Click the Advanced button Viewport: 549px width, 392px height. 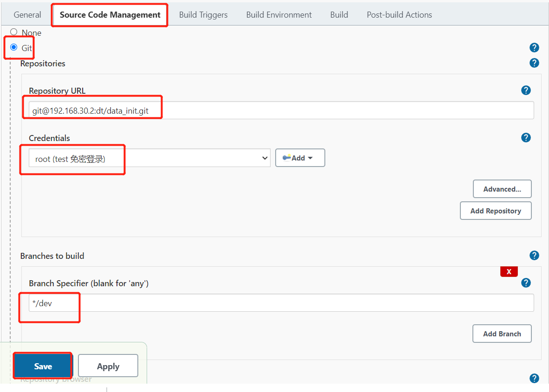pos(502,189)
